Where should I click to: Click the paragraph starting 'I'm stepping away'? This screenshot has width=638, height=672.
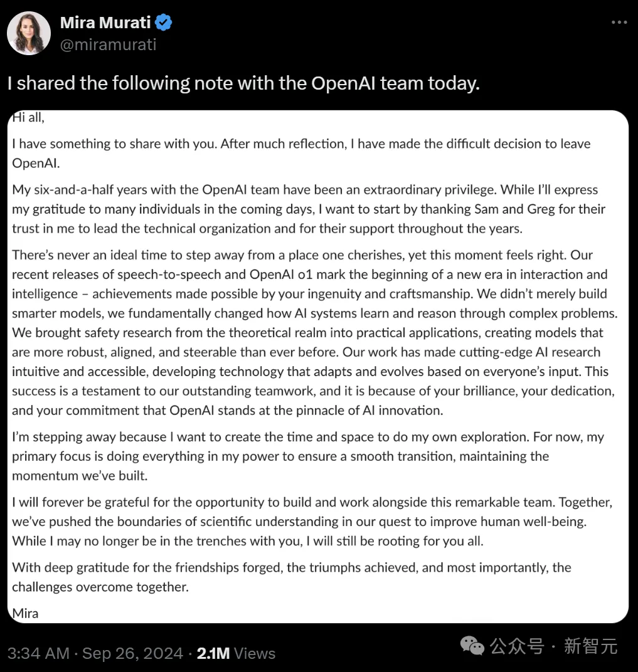click(x=307, y=456)
